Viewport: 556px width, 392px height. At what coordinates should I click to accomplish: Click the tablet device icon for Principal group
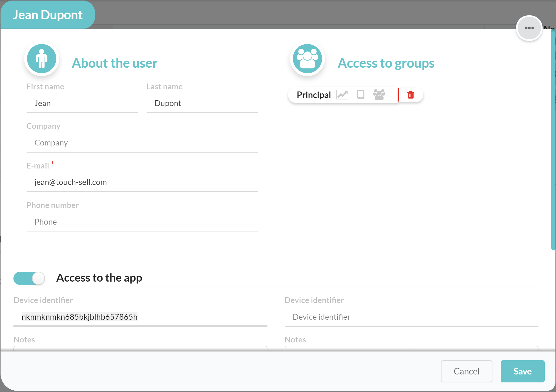coord(361,95)
